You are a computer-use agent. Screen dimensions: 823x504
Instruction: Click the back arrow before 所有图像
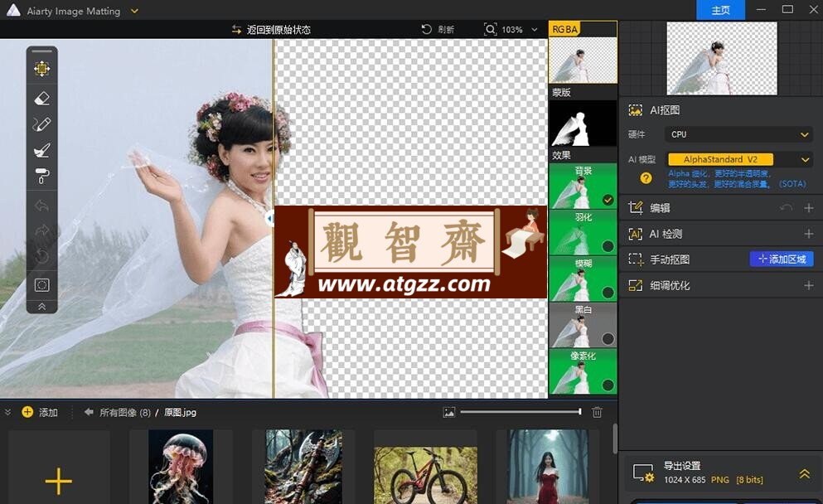(x=89, y=412)
